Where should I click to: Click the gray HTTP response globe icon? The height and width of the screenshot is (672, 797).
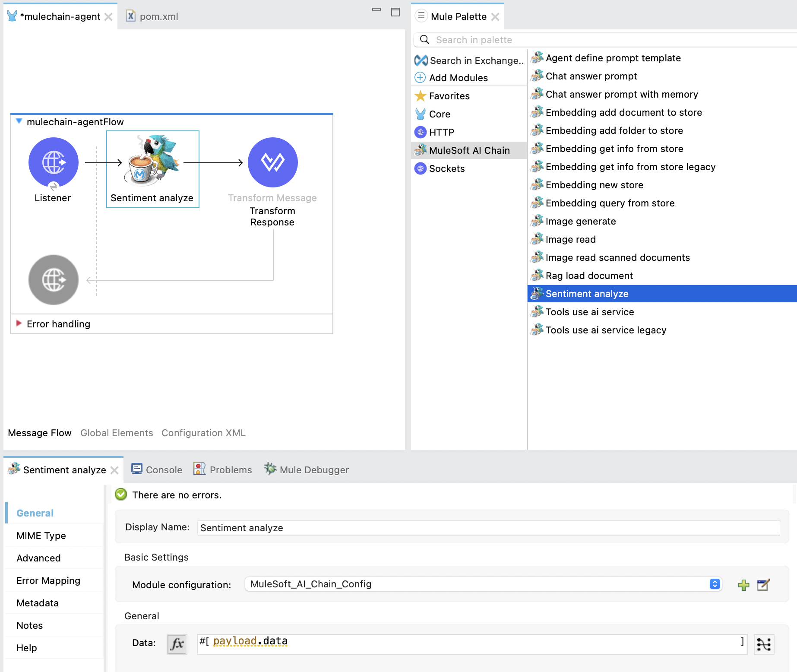point(54,280)
